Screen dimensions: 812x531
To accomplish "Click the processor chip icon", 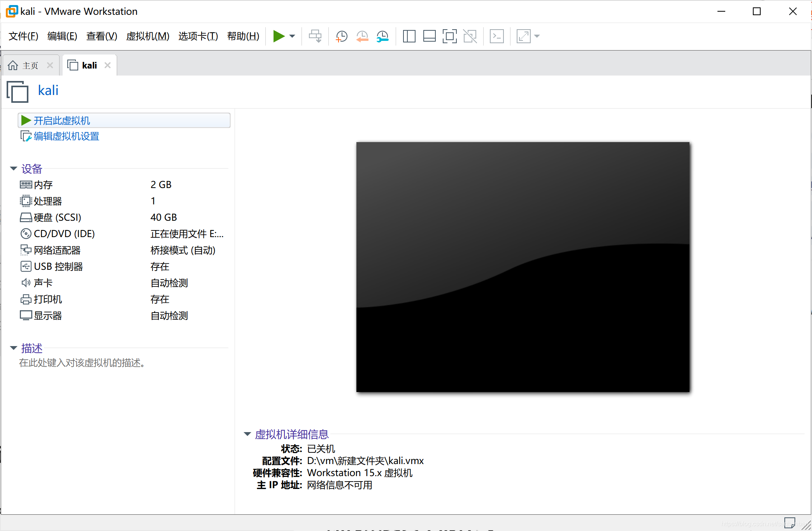I will coord(26,201).
